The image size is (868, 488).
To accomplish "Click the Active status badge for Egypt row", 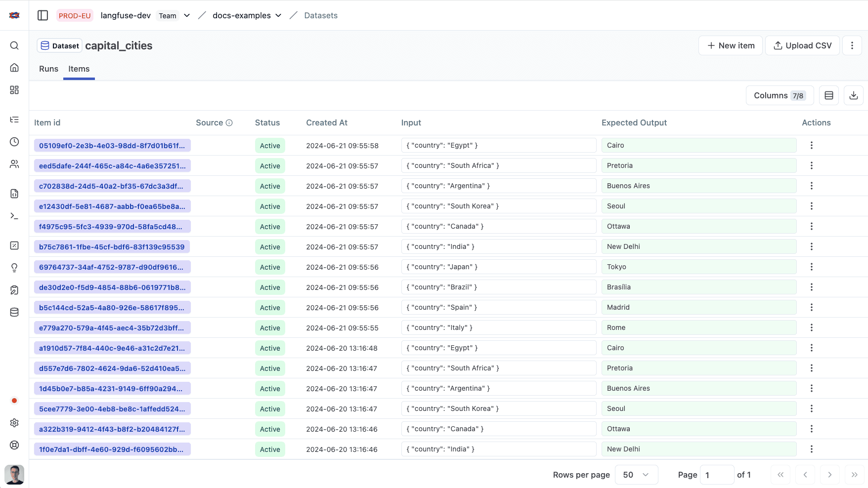I will 270,145.
